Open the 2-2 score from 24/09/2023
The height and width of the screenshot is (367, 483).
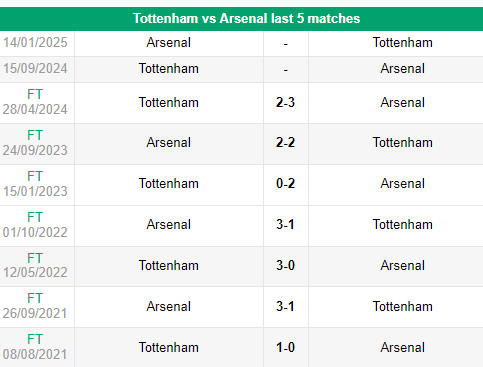pos(285,143)
